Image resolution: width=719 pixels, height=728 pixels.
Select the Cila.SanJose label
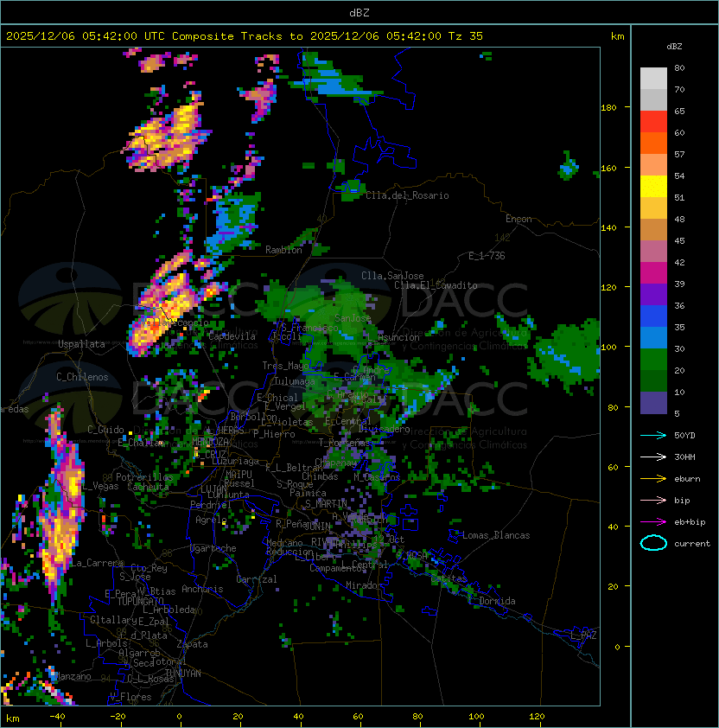pyautogui.click(x=392, y=276)
